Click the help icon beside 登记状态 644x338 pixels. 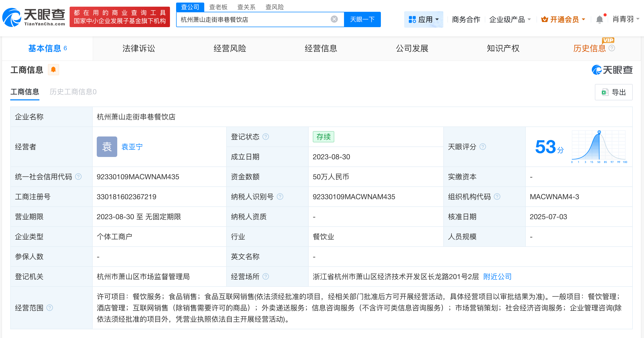[x=266, y=137]
